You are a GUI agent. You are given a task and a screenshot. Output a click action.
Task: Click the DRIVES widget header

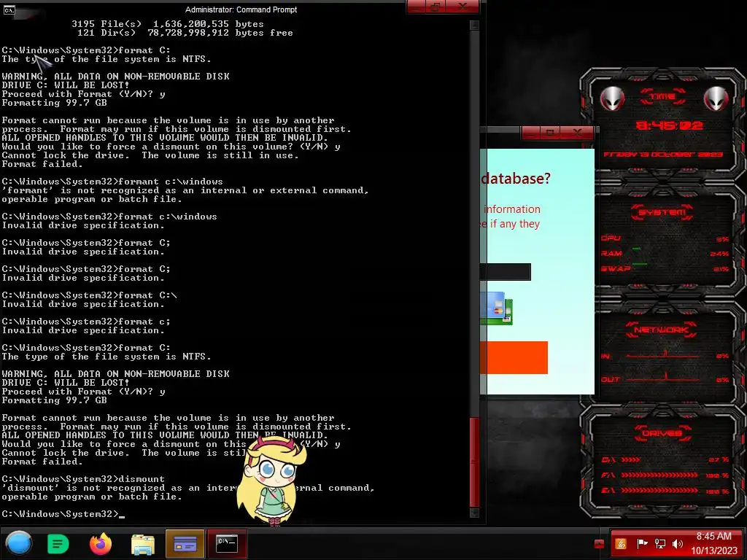(x=662, y=433)
